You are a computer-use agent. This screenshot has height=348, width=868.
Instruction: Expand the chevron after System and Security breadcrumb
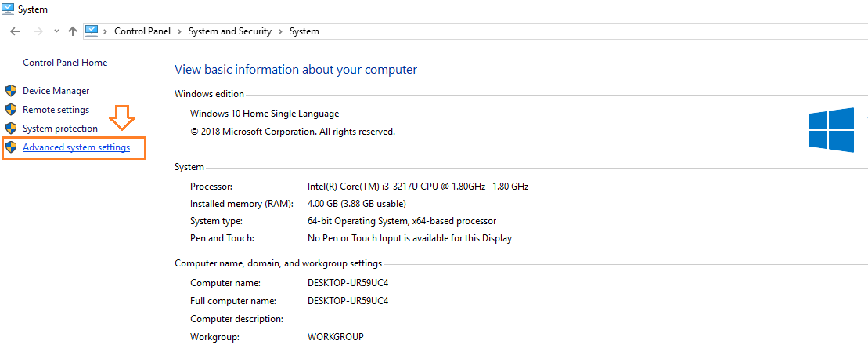tap(280, 31)
